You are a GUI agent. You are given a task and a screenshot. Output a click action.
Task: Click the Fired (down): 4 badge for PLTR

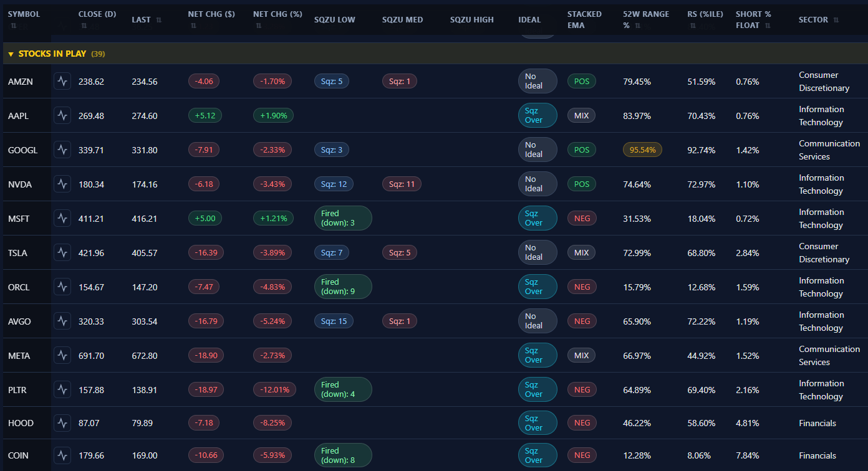pos(342,389)
